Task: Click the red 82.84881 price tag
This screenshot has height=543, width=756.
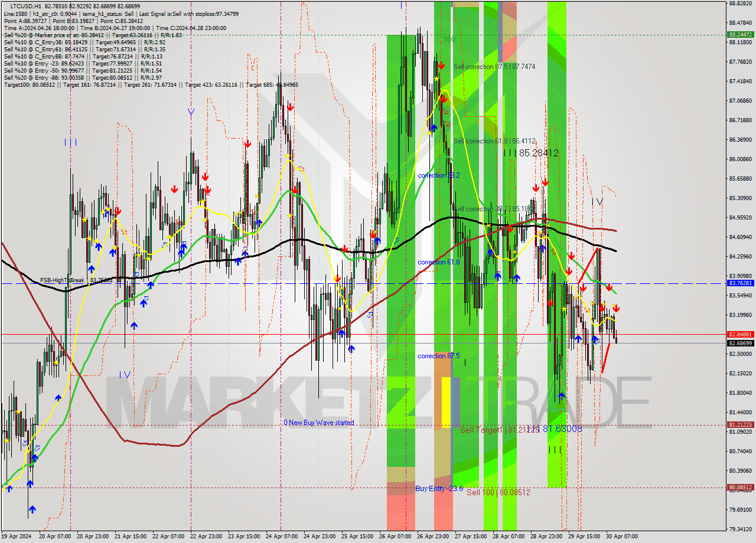Action: tap(741, 334)
